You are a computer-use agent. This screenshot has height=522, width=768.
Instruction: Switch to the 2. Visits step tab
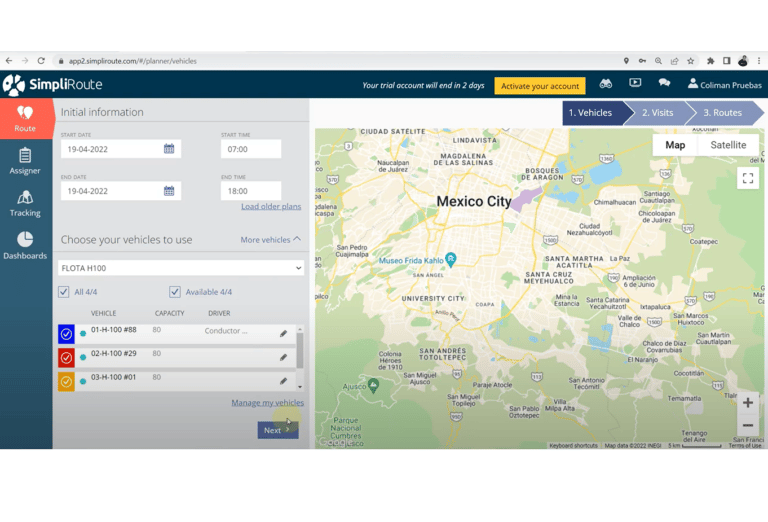click(x=657, y=113)
